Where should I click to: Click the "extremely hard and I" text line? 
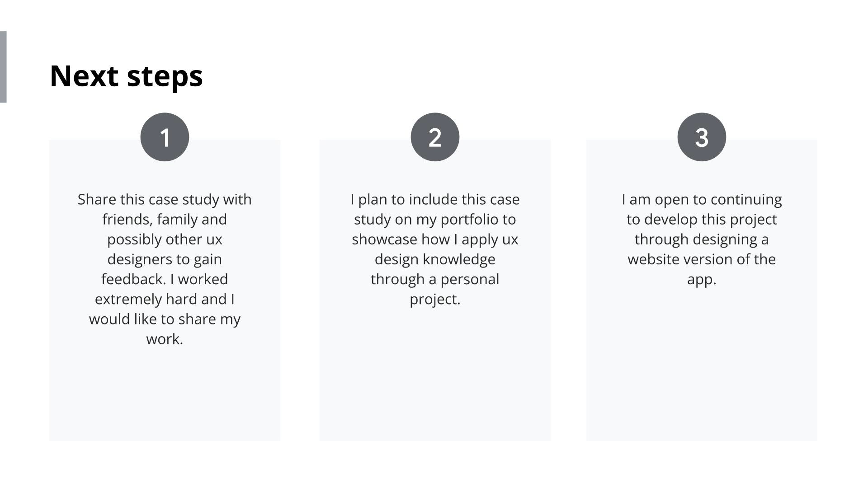(x=165, y=299)
